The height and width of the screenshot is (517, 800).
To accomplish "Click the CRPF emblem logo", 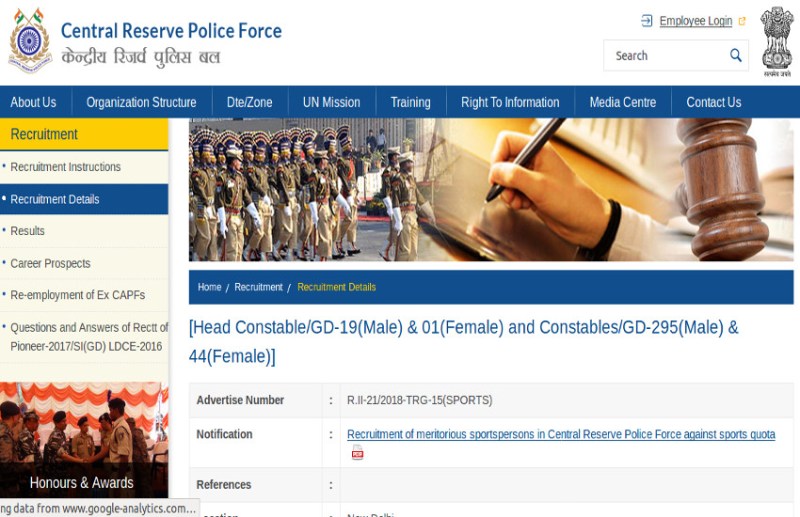I will click(x=29, y=42).
